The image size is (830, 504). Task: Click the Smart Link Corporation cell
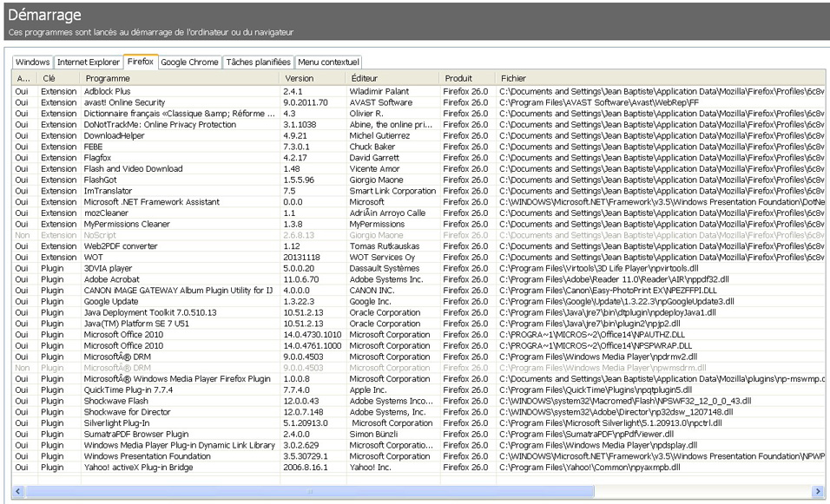392,191
